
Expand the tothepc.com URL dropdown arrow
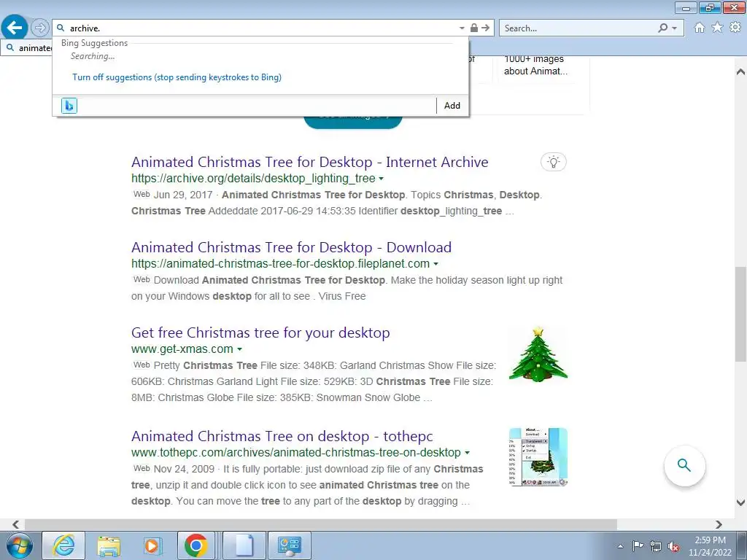pos(468,452)
